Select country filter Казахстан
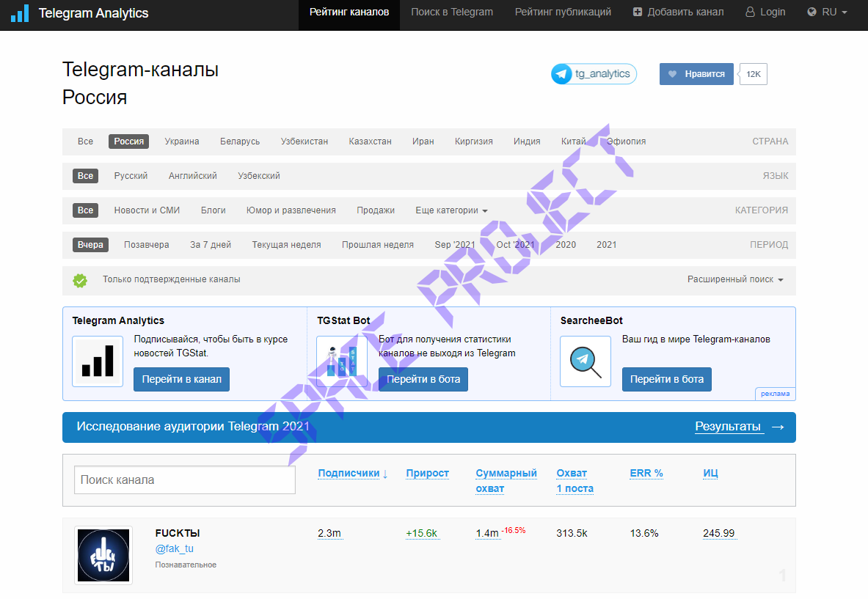 point(370,142)
